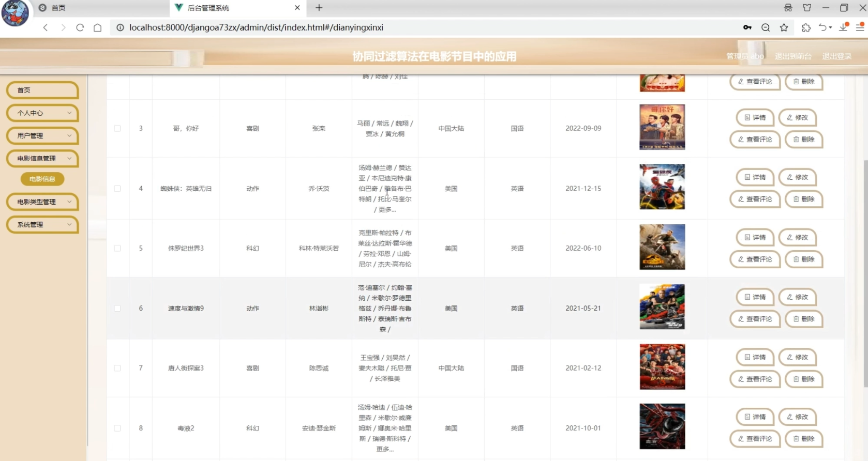Image resolution: width=868 pixels, height=461 pixels.
Task: Click the undo arrow icon in toolbar
Action: [x=823, y=27]
